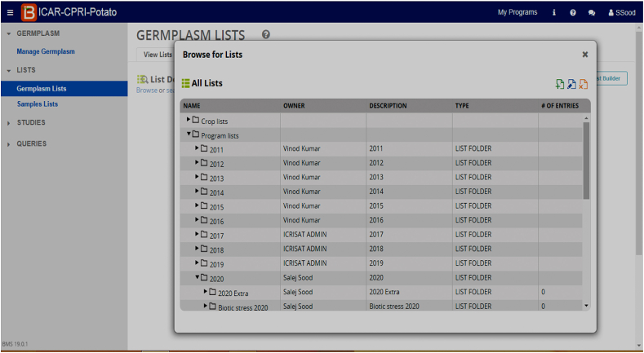The height and width of the screenshot is (353, 644).
Task: Collapse the Program lists folder
Action: pos(189,135)
